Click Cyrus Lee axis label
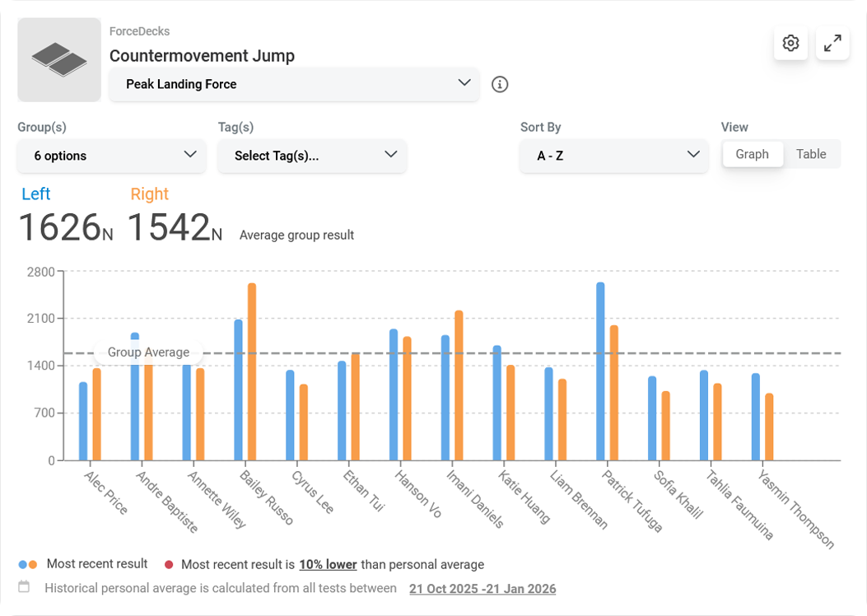This screenshot has width=867, height=616. 312,492
